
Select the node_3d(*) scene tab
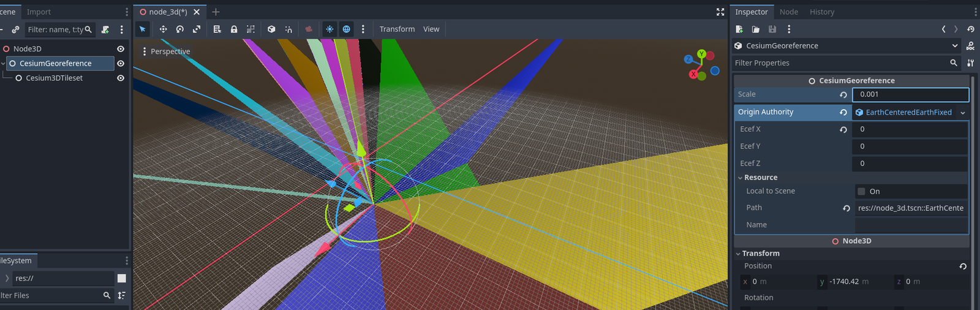(x=168, y=12)
